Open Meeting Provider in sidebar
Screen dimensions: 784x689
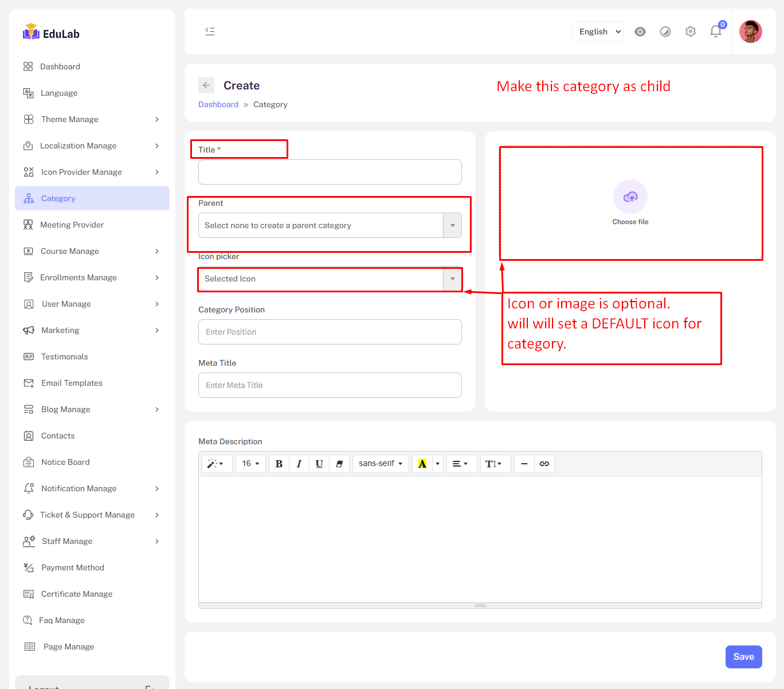(72, 225)
